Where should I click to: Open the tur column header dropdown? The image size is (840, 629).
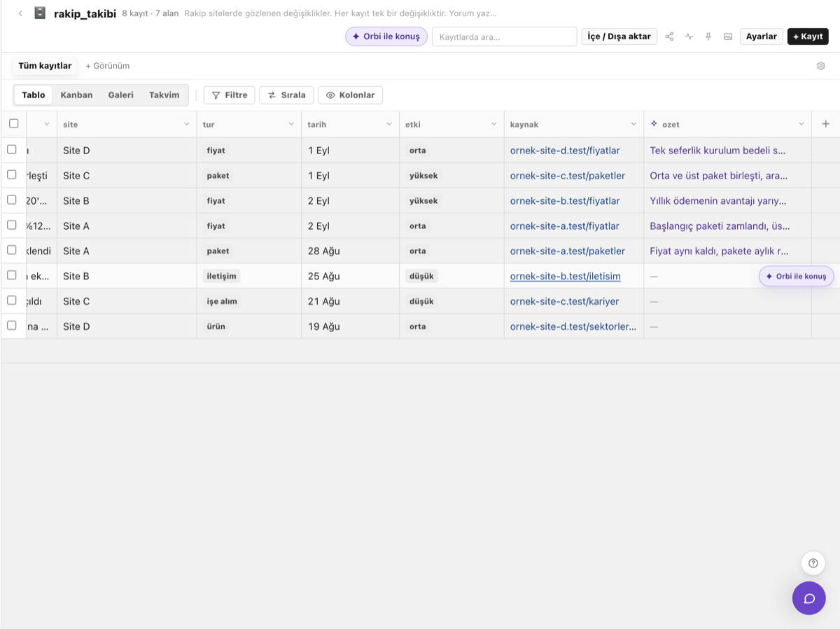pos(291,124)
